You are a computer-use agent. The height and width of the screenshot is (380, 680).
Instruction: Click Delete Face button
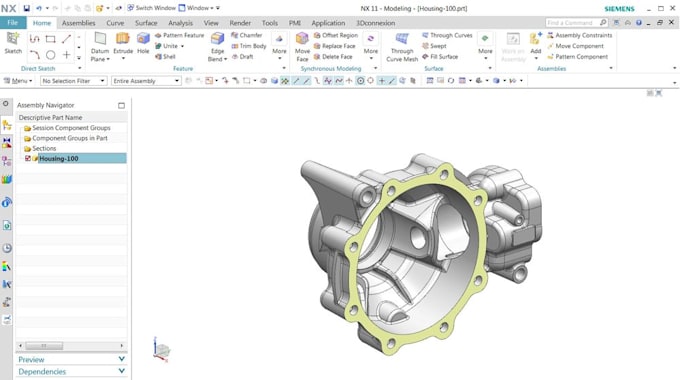(333, 56)
